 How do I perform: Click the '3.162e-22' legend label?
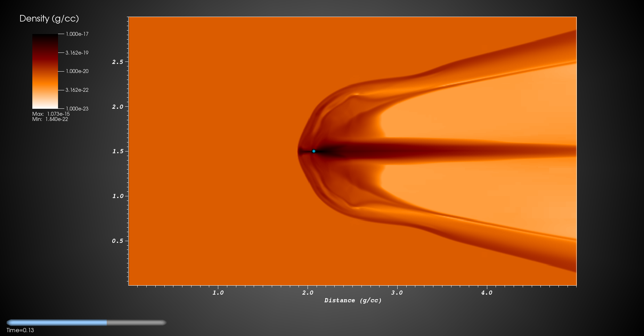point(77,90)
